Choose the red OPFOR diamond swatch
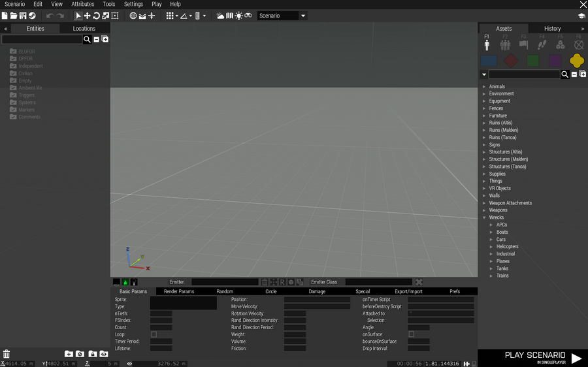Image resolution: width=588 pixels, height=367 pixels. tap(511, 61)
